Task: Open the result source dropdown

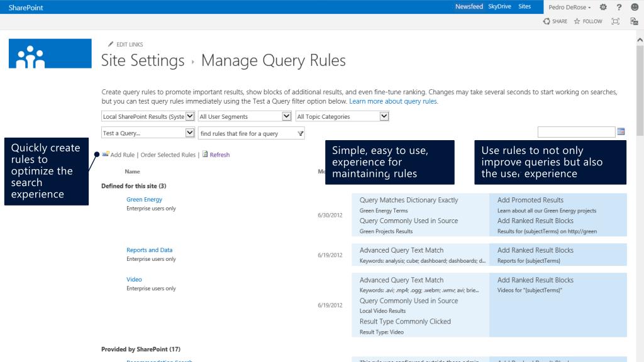Action: coord(148,116)
